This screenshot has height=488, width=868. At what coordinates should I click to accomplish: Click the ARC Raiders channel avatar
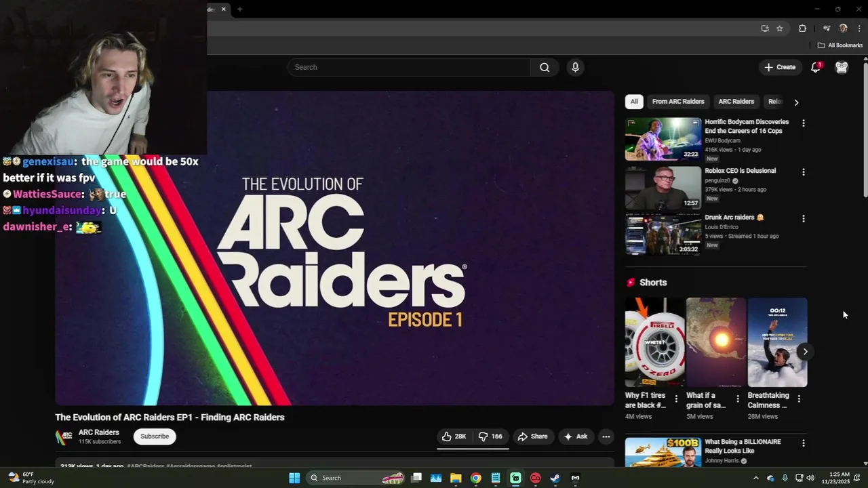[64, 437]
